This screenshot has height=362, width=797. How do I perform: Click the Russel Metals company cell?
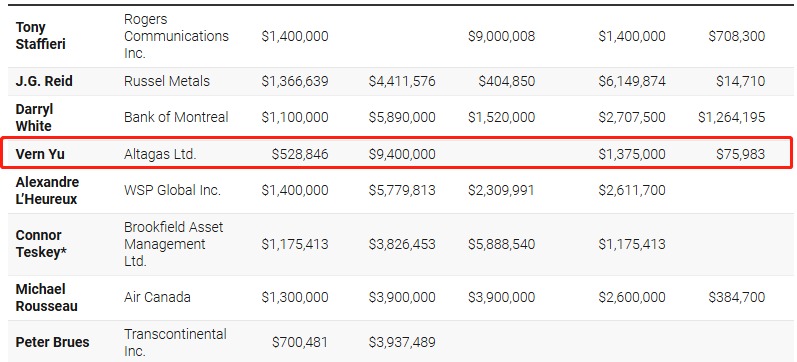167,81
